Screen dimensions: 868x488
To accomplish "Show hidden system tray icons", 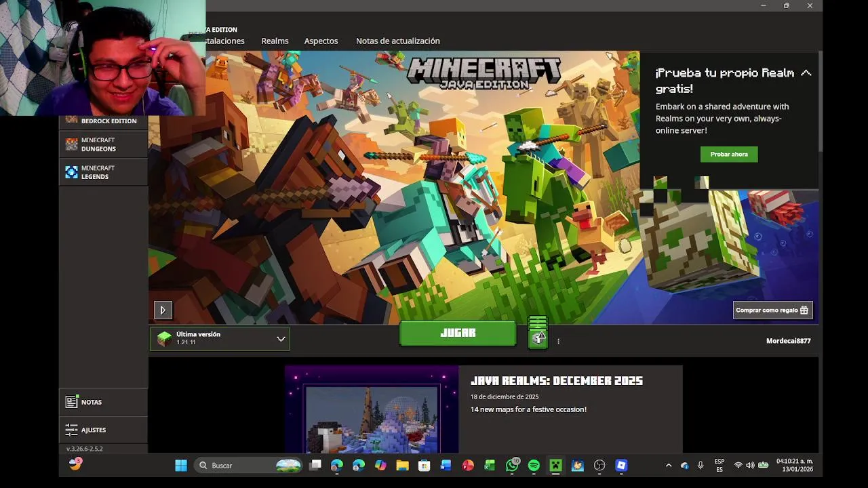I will 669,466.
